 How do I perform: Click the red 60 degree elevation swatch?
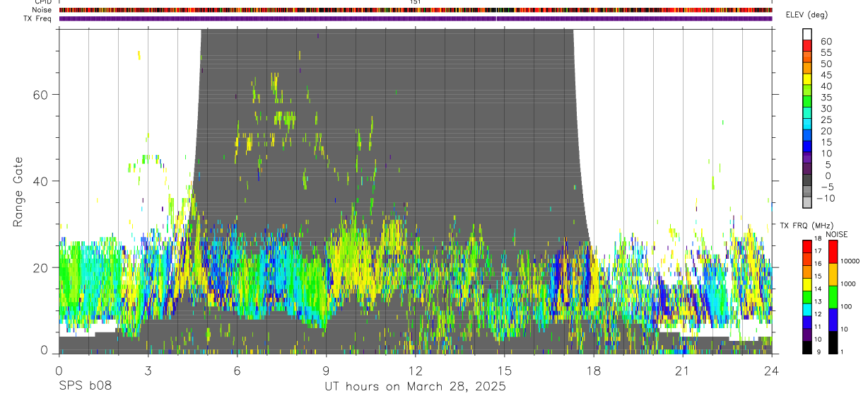(x=807, y=45)
